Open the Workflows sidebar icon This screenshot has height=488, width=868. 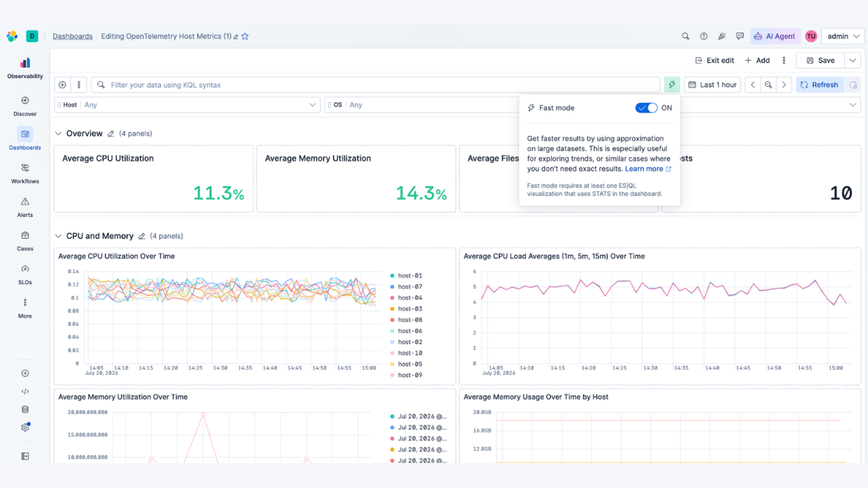click(25, 173)
